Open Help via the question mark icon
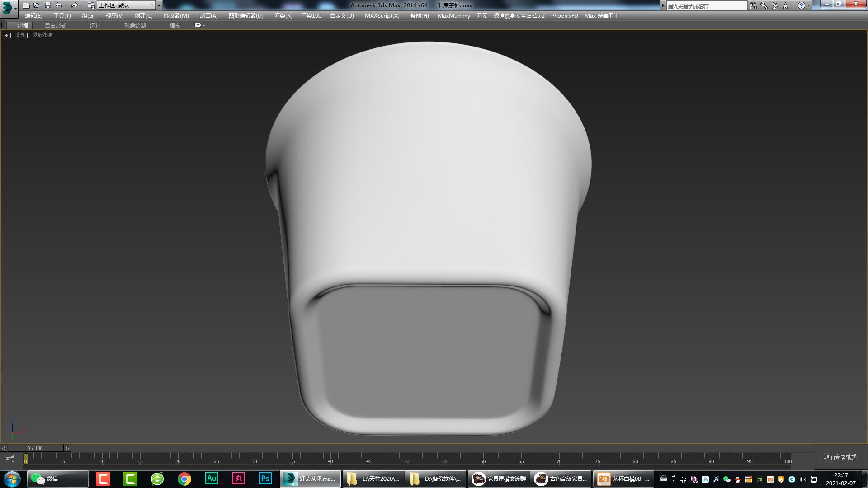 pos(801,5)
